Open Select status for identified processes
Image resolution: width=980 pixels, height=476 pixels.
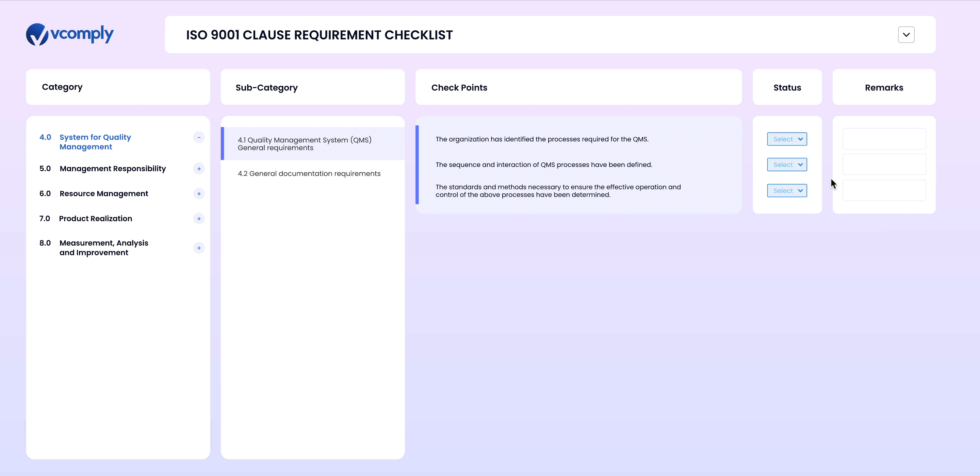[x=787, y=139]
